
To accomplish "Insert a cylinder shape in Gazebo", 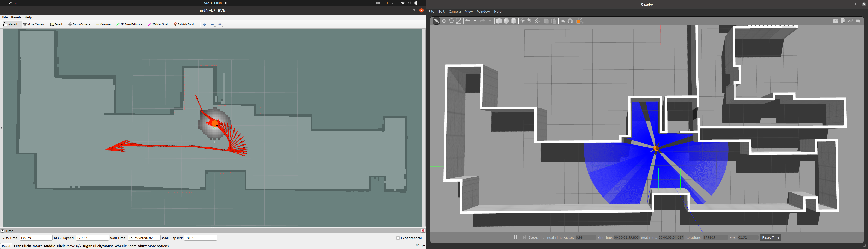I will click(514, 21).
